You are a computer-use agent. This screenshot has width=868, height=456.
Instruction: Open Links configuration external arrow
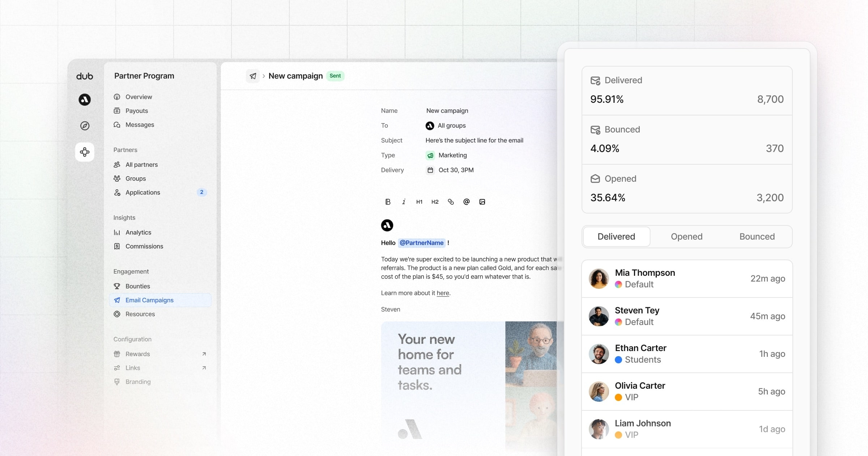pos(204,368)
